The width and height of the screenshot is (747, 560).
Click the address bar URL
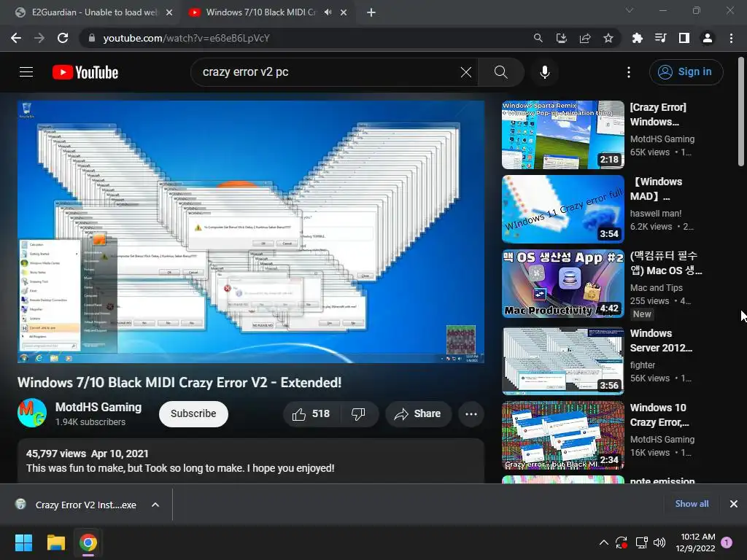(186, 38)
